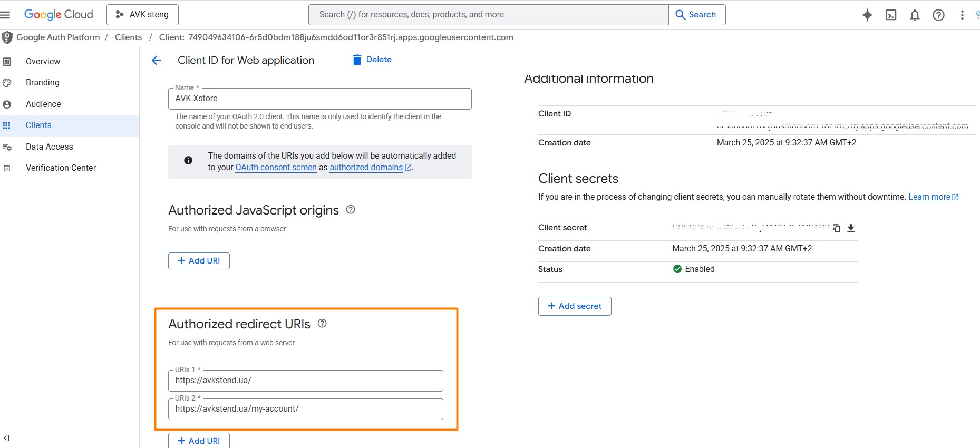Click help icon beside Authorized JavaScript origins
The image size is (980, 448).
point(351,210)
